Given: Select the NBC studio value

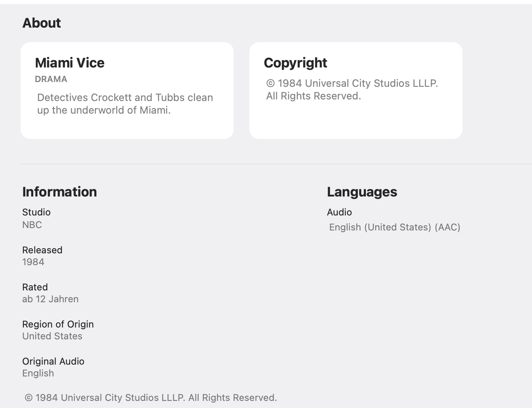Looking at the screenshot, I should [32, 225].
